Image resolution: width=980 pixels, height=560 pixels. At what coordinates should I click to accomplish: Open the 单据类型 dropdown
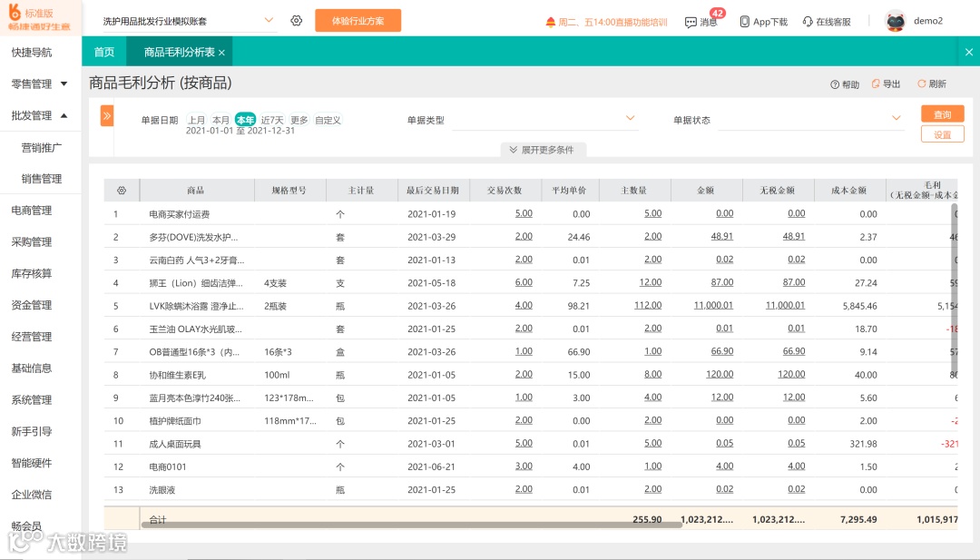click(544, 119)
